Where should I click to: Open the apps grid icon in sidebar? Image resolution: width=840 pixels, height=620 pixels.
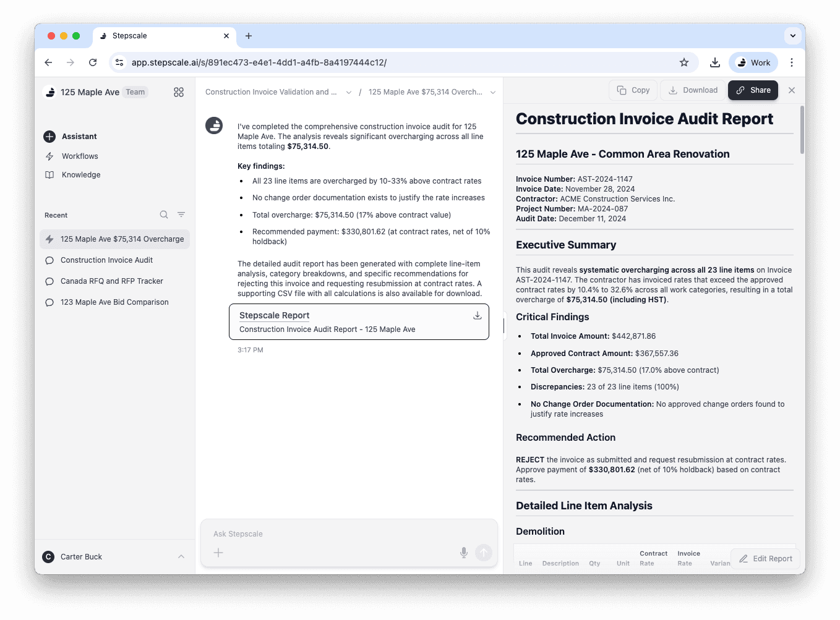(x=179, y=92)
